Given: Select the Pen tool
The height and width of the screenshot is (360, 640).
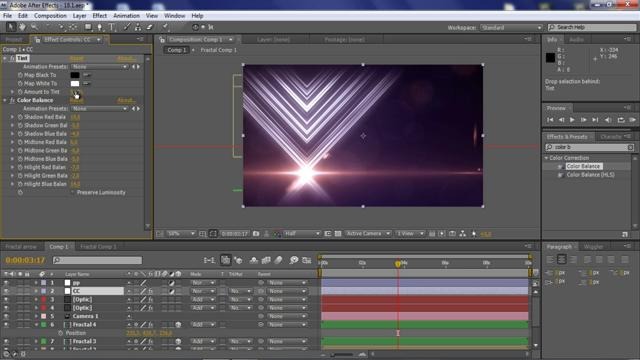Looking at the screenshot, I should (100, 27).
